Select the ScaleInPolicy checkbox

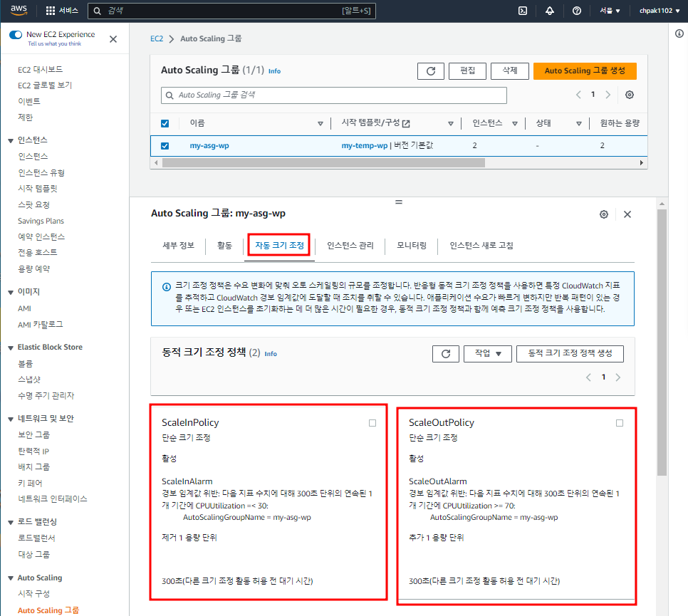372,423
